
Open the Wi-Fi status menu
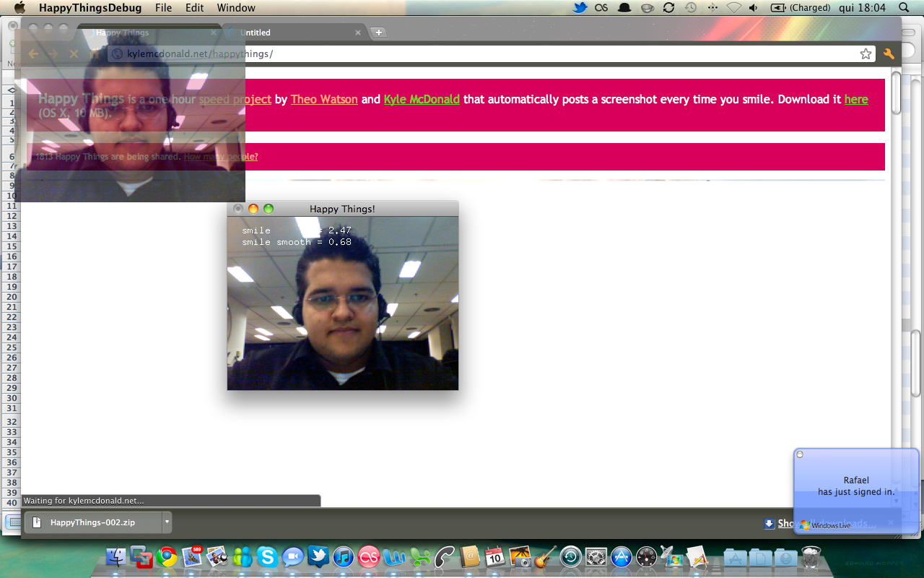[x=734, y=8]
